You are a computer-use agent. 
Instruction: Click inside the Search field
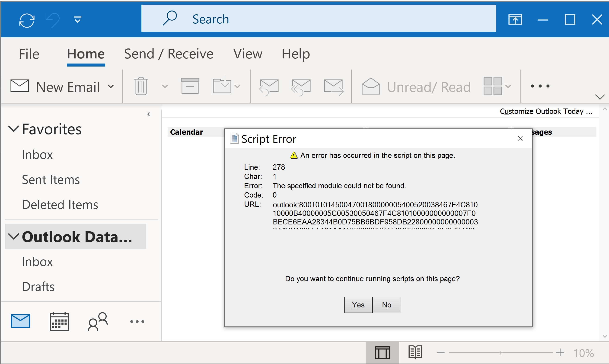294,18
